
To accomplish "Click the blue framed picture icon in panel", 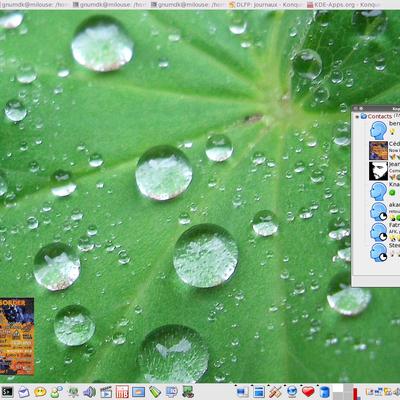I will [138, 392].
